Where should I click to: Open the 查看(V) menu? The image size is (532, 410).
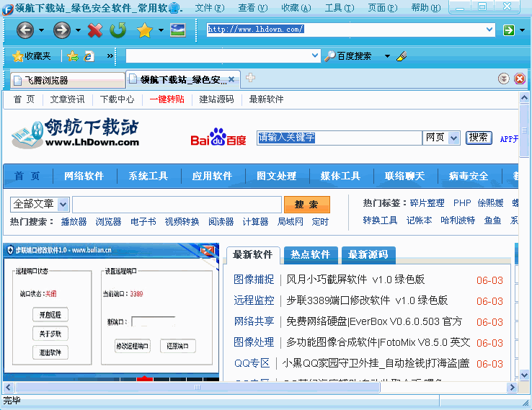tap(253, 8)
